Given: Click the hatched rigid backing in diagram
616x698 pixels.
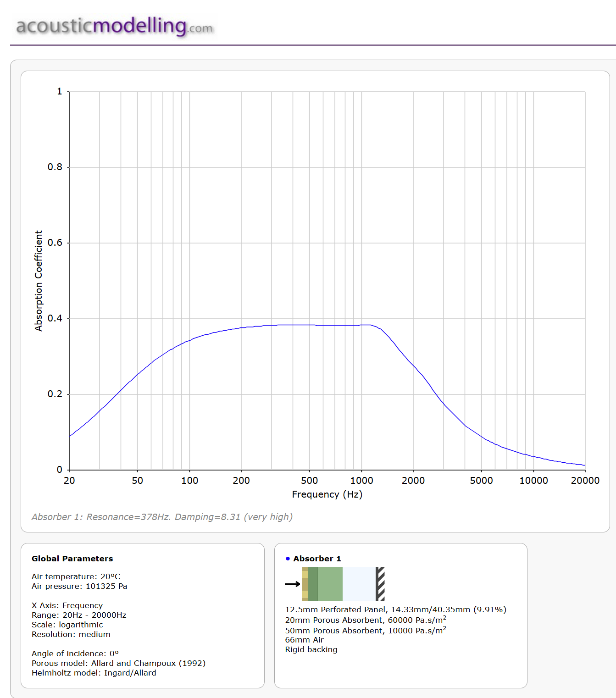Looking at the screenshot, I should [x=380, y=584].
